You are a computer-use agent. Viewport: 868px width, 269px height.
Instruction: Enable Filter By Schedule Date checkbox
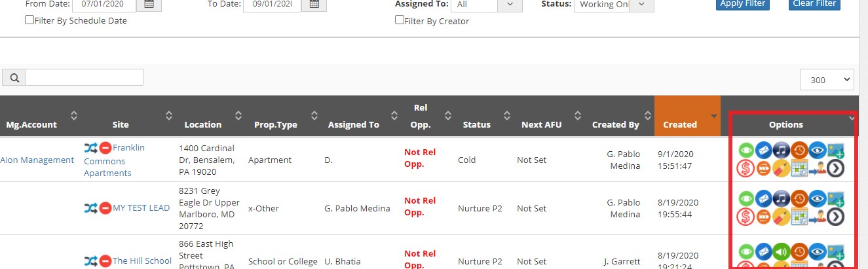(x=29, y=20)
